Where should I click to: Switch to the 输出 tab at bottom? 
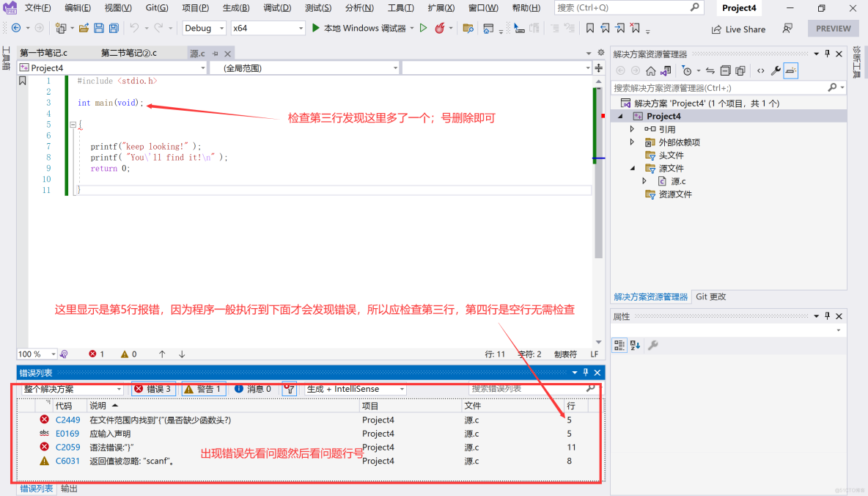click(69, 488)
